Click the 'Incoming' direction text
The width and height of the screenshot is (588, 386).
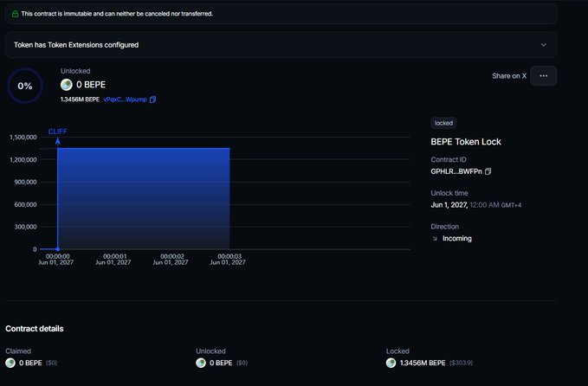pyautogui.click(x=457, y=238)
